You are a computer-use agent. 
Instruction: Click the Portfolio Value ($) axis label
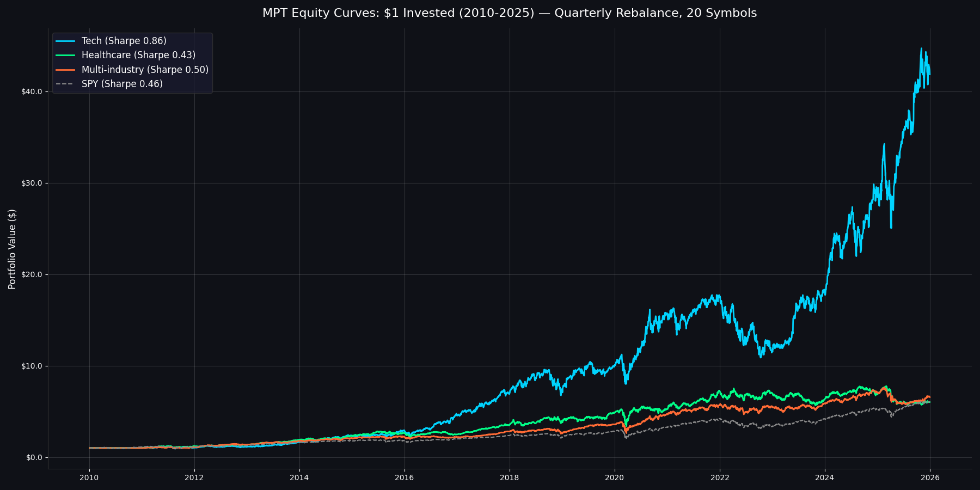tap(12, 249)
